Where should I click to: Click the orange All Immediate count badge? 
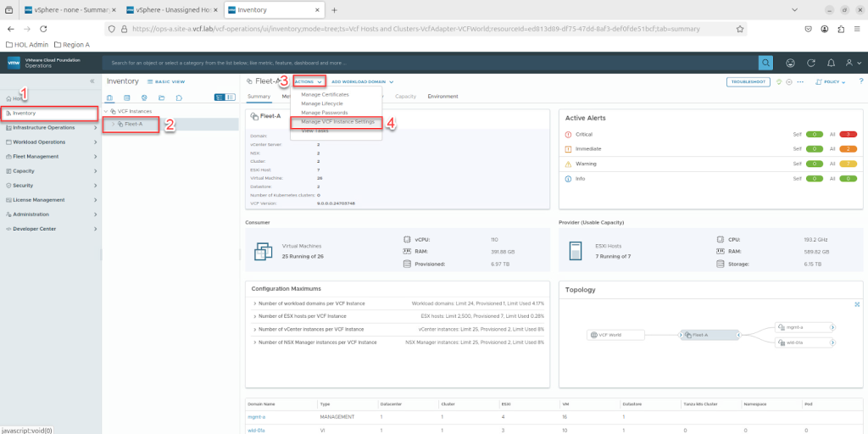848,149
